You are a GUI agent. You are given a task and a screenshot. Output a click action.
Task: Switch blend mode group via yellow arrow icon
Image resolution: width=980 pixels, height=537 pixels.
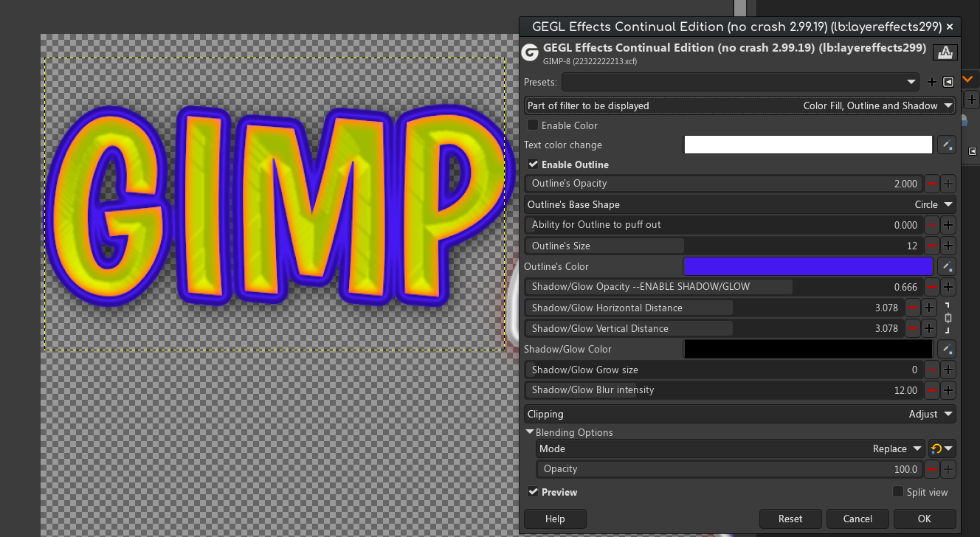pyautogui.click(x=942, y=448)
